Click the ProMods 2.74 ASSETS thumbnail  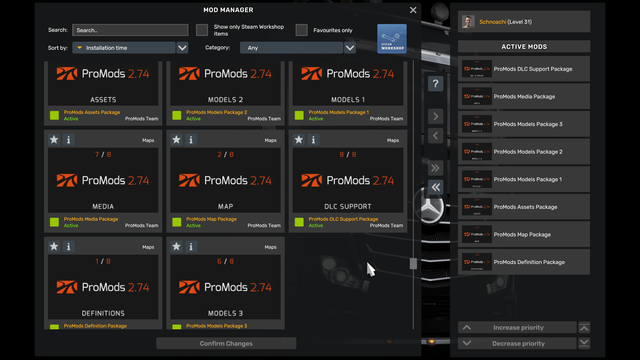pos(103,84)
